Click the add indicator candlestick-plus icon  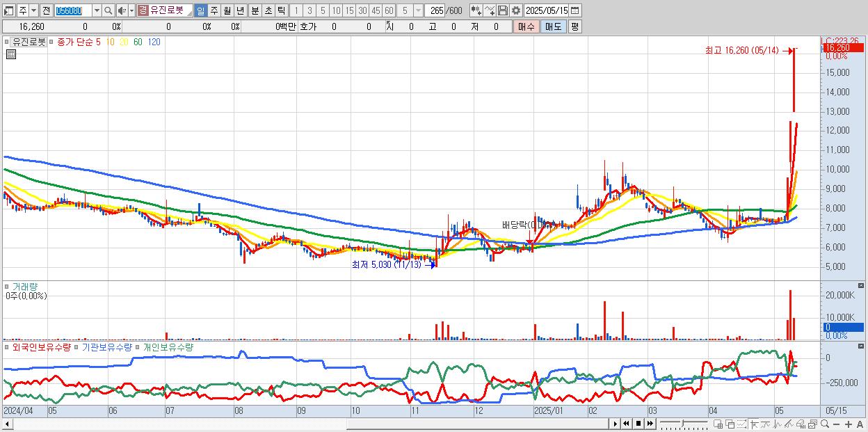476,10
